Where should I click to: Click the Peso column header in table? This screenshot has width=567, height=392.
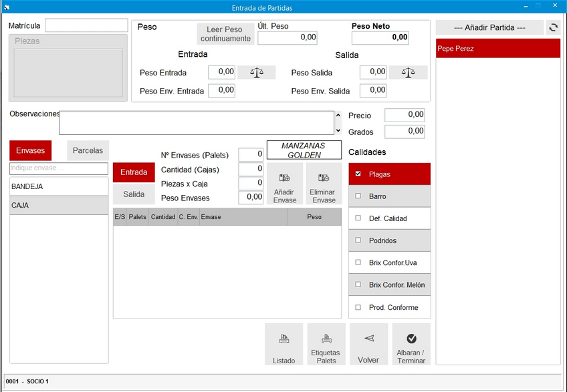[x=314, y=217]
